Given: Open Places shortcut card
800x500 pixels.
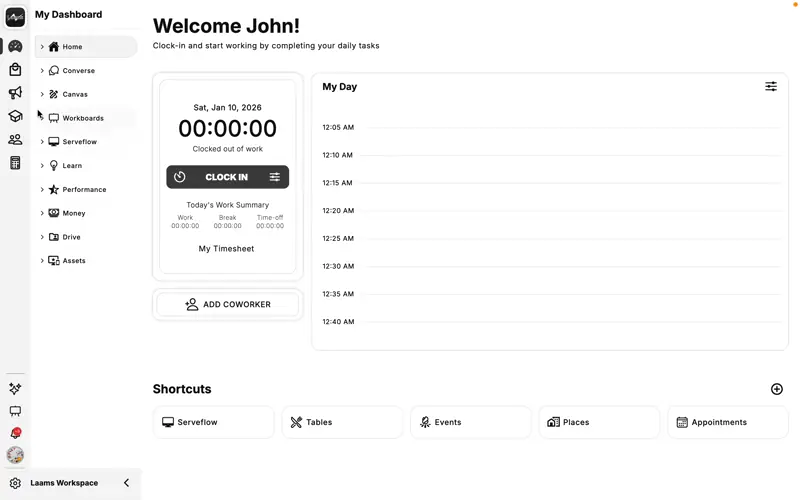Looking at the screenshot, I should pos(599,422).
